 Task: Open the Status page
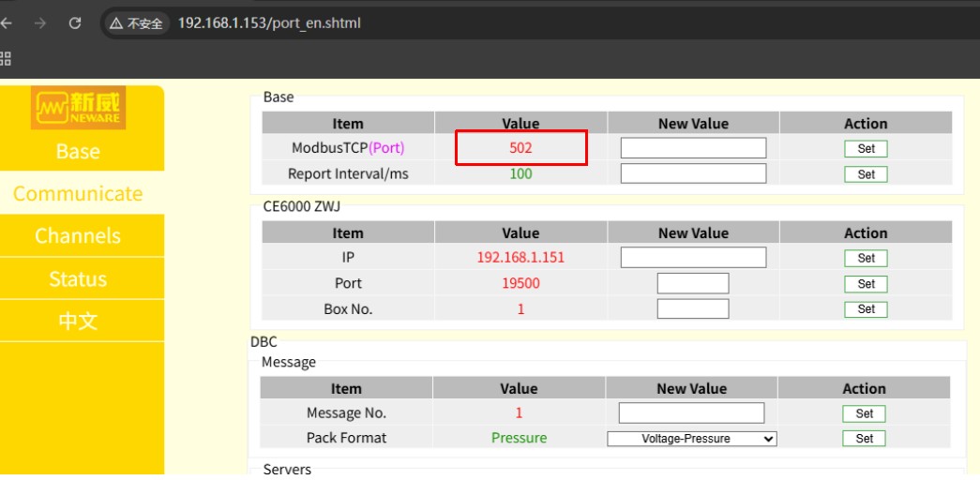point(78,278)
